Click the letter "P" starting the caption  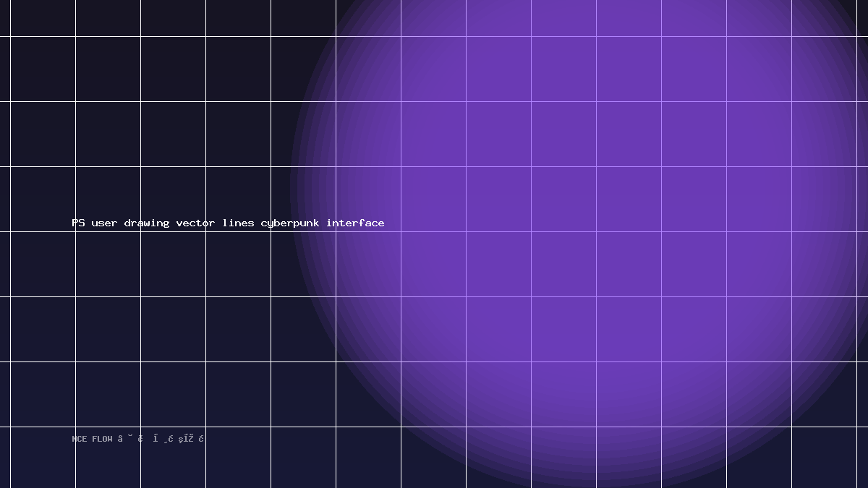point(75,223)
